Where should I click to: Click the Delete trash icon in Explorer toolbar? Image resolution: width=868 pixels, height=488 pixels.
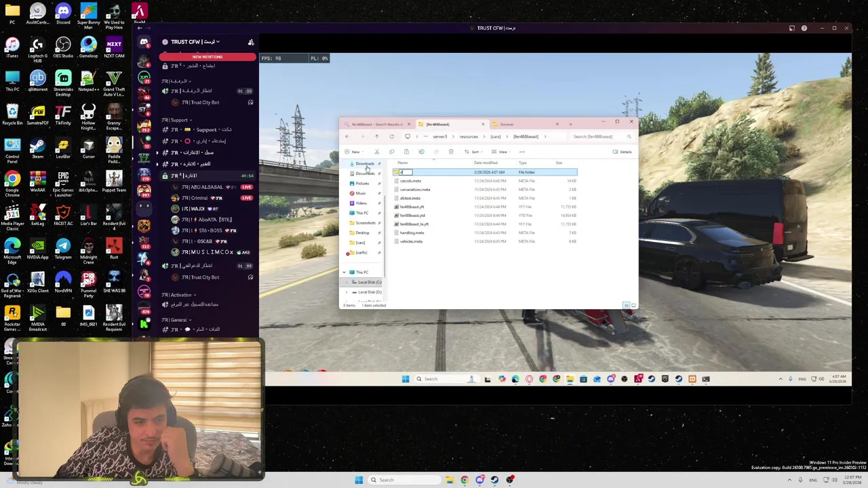451,152
